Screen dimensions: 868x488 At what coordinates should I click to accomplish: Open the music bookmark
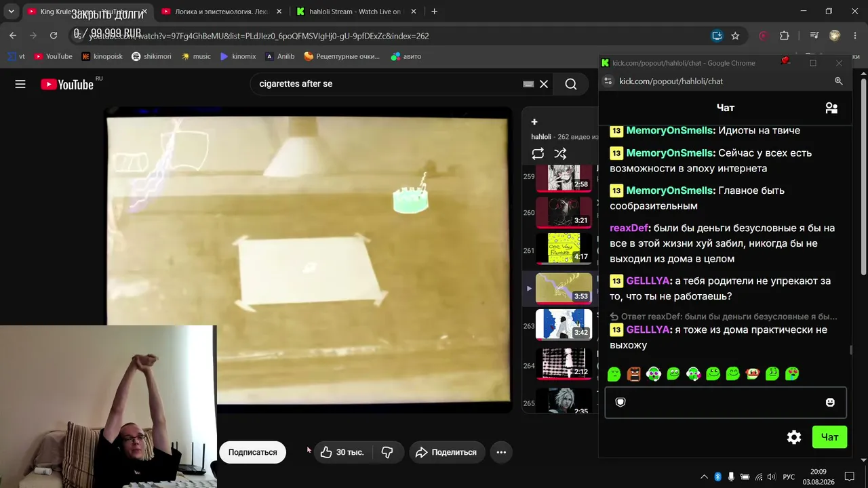pos(196,56)
